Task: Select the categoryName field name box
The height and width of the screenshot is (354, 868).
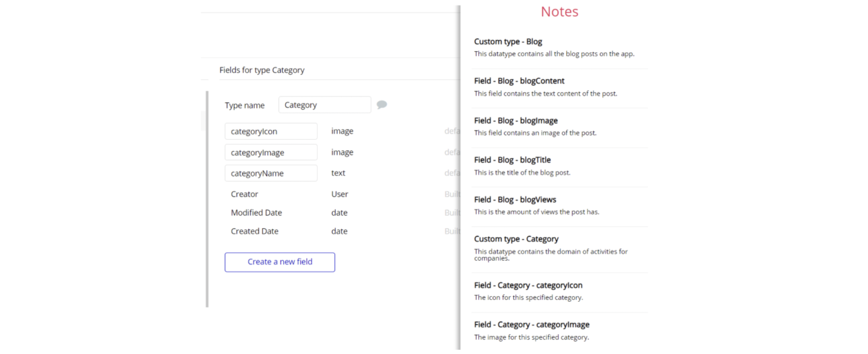Action: coord(271,173)
